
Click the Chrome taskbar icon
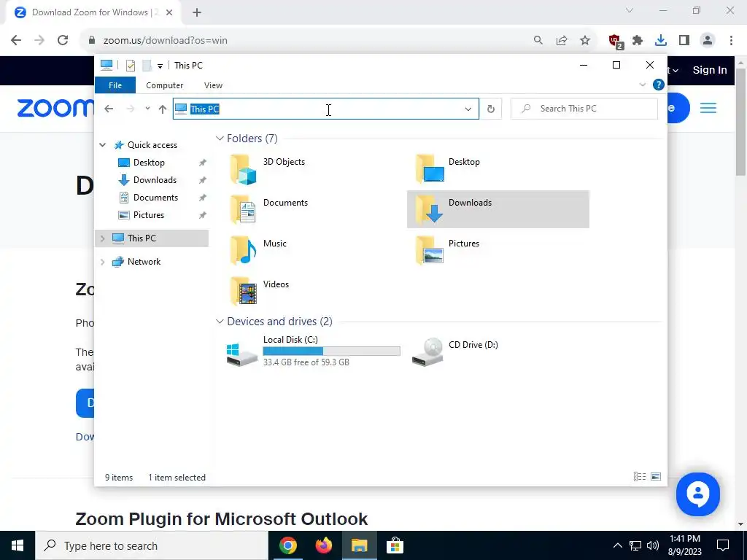coord(288,545)
